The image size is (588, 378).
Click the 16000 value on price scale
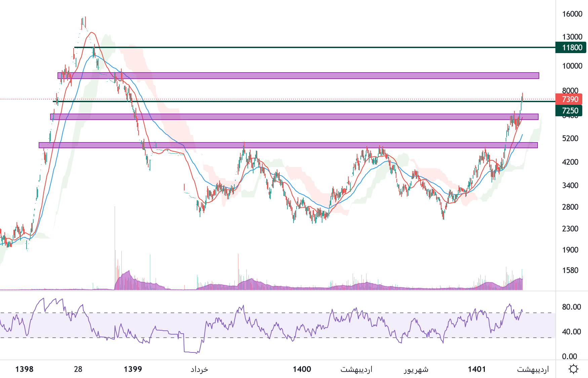[x=572, y=14]
